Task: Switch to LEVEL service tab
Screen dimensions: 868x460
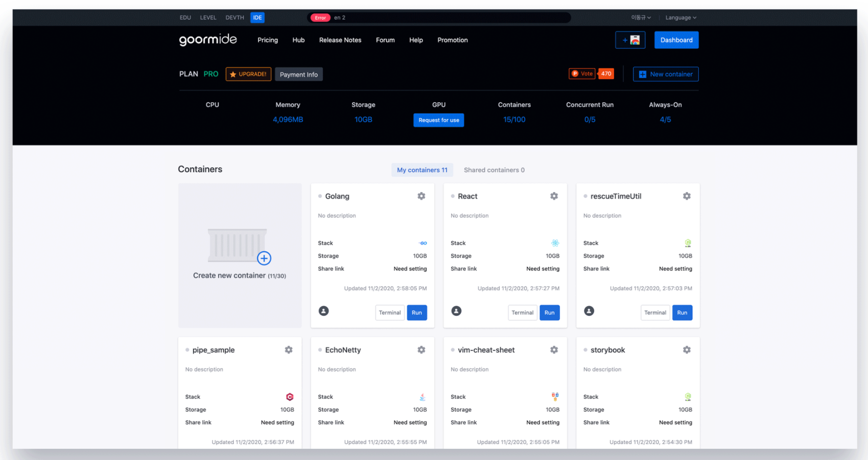Action: [x=208, y=17]
